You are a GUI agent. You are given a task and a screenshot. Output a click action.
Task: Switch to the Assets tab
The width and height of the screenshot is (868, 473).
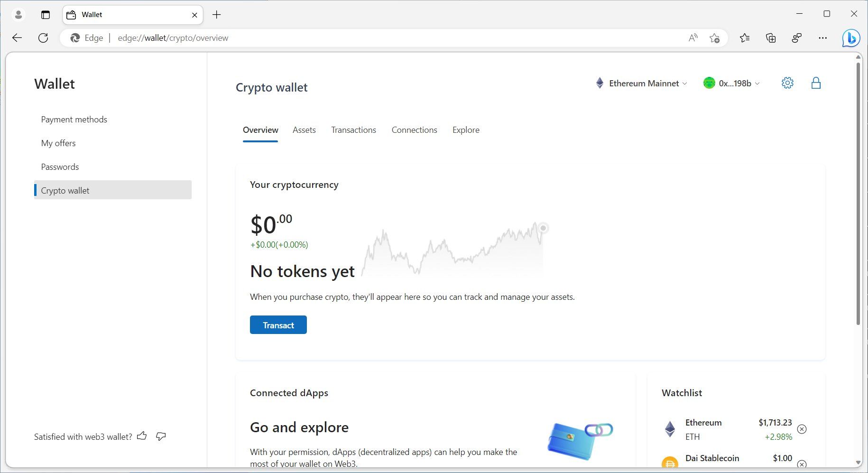[304, 130]
